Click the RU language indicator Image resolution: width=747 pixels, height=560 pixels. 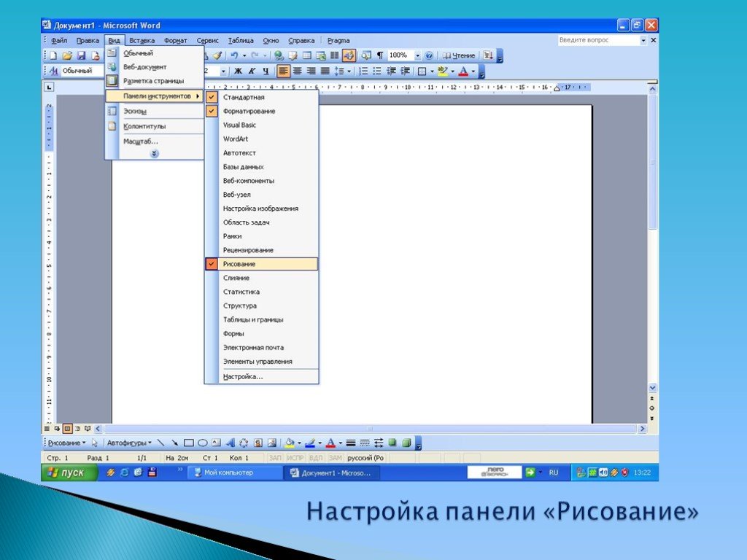(553, 472)
